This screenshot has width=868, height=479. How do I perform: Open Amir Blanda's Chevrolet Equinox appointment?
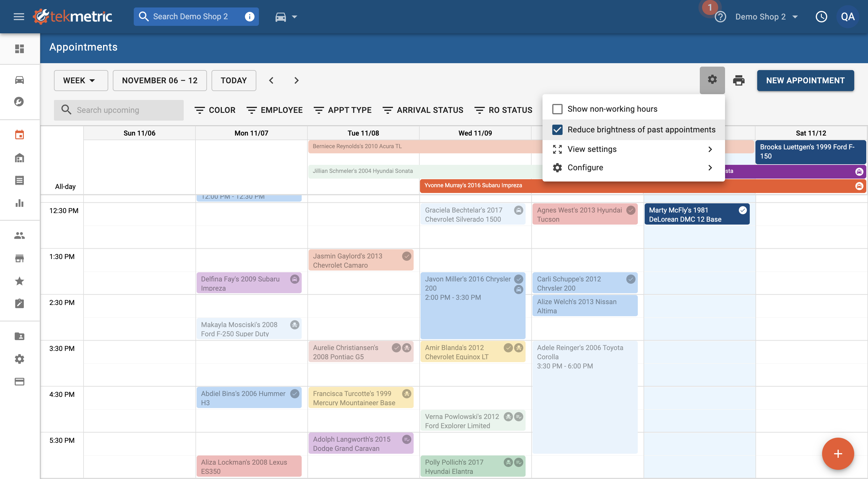(473, 351)
